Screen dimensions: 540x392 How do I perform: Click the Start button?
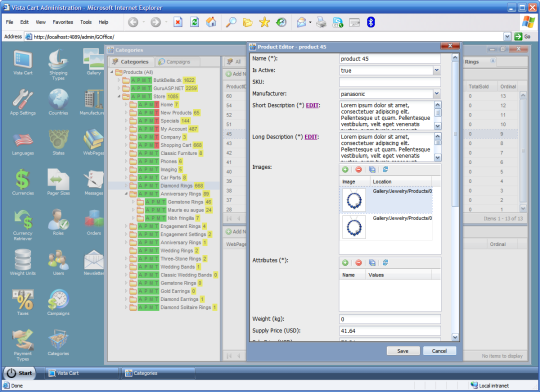(x=20, y=373)
